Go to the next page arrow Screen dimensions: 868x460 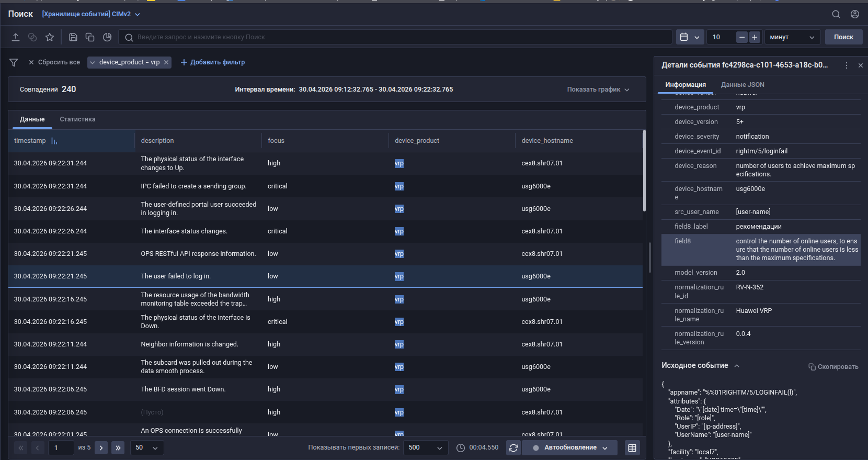(x=101, y=448)
